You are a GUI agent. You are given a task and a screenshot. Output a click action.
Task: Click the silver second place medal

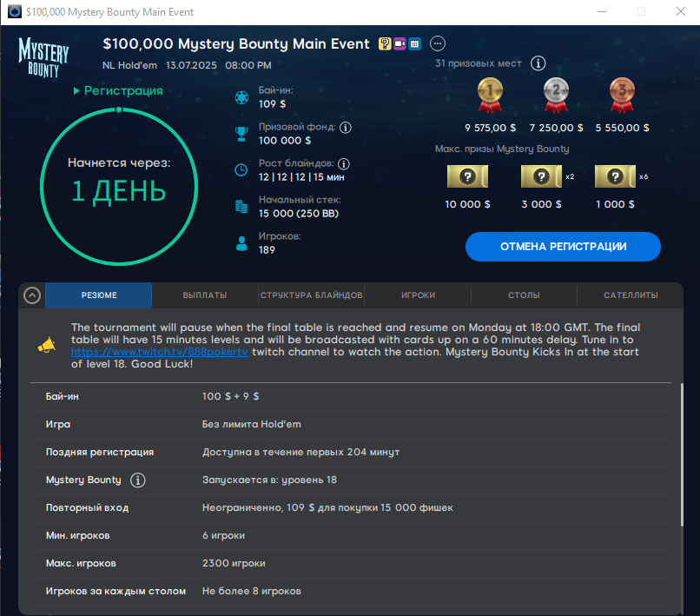[556, 95]
